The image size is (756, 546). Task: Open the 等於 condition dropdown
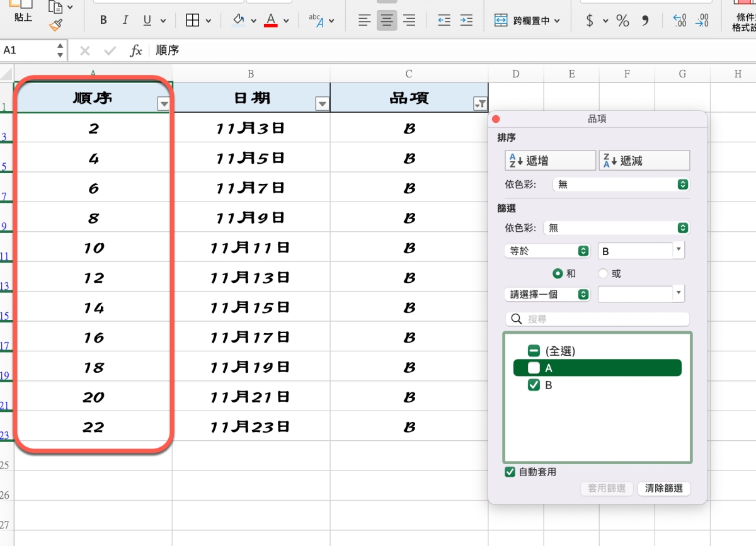[x=547, y=251]
